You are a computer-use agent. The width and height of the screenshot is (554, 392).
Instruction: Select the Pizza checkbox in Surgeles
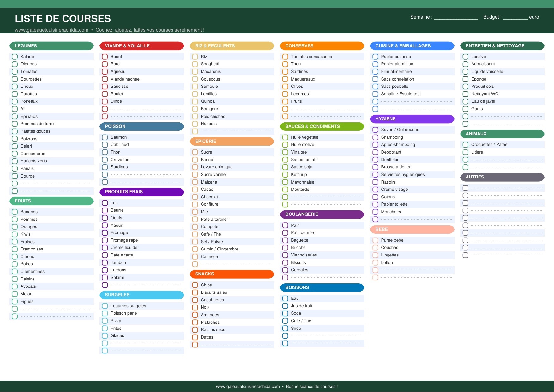click(105, 321)
